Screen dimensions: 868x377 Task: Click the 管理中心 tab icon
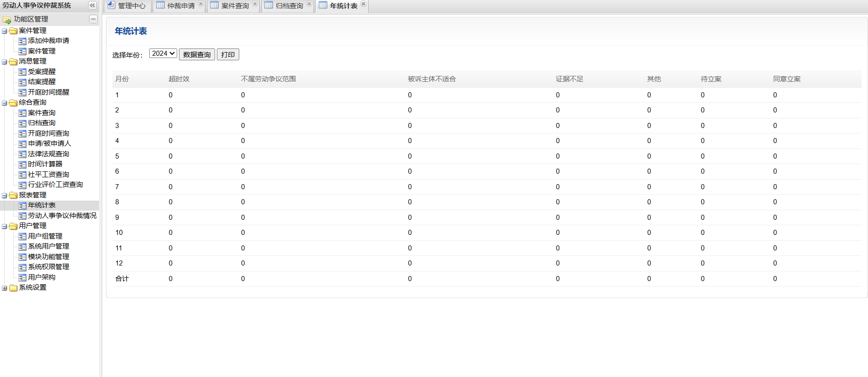111,5
